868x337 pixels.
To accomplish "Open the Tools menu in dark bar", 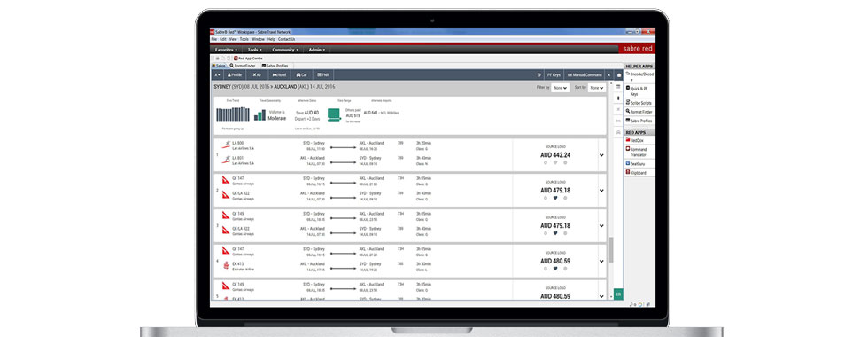I will click(254, 50).
